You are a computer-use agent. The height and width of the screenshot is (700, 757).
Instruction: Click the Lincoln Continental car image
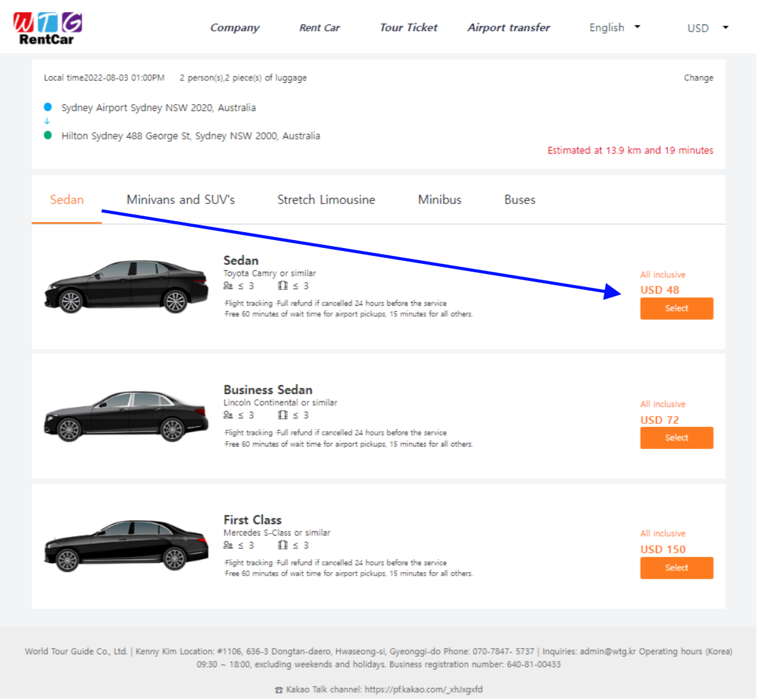coord(126,416)
